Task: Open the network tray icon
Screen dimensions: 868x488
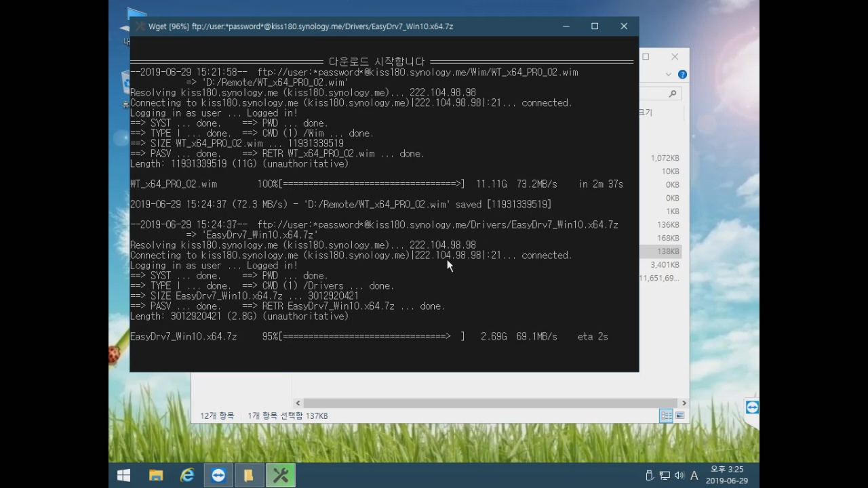Action: pyautogui.click(x=665, y=476)
